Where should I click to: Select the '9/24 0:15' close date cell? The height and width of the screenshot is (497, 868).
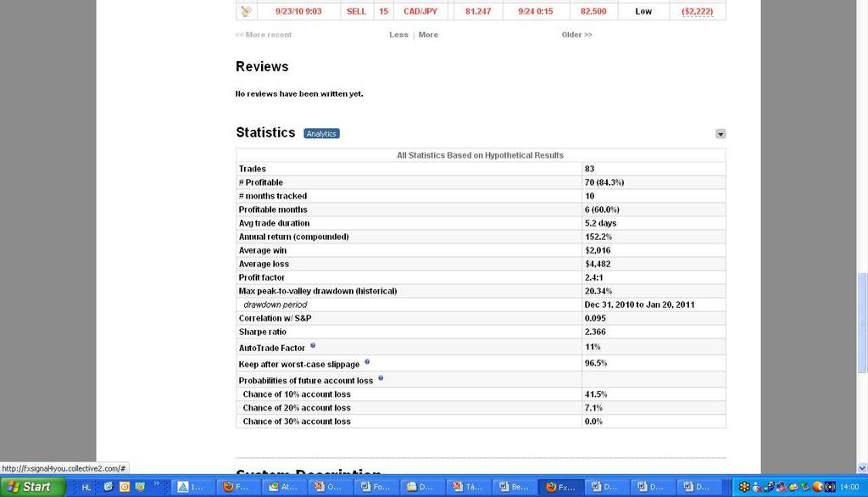(536, 11)
